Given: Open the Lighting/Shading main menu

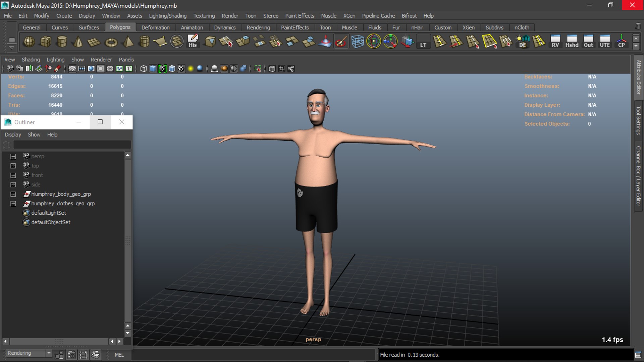Looking at the screenshot, I should (x=168, y=16).
